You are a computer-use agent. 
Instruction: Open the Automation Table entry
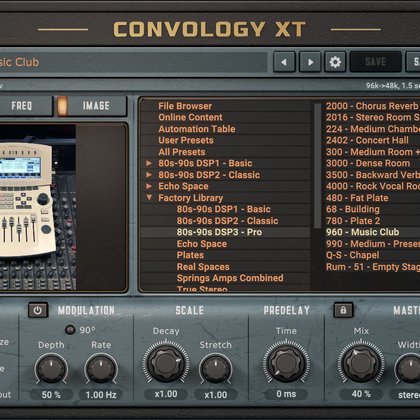[197, 129]
